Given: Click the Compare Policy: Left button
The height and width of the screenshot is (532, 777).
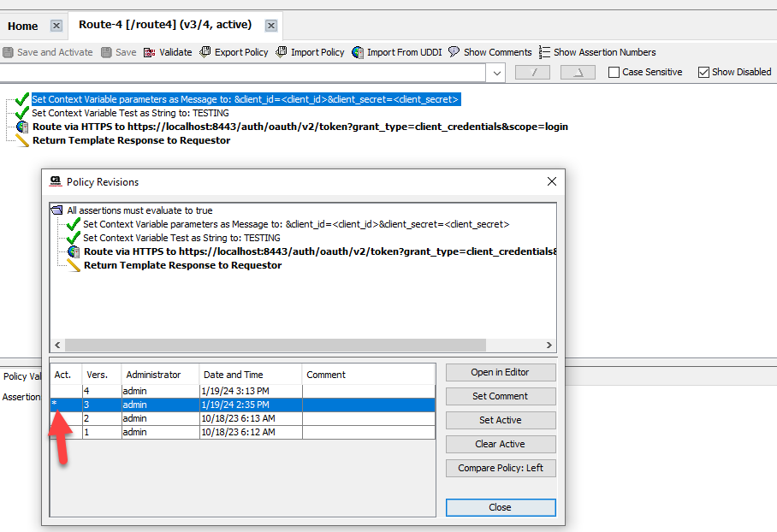Looking at the screenshot, I should (x=500, y=468).
